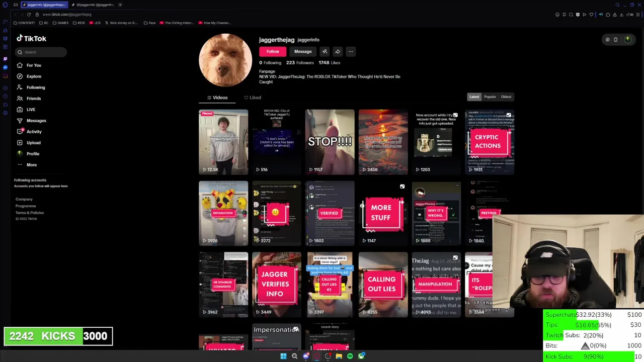Open the For You feed
The image size is (644, 362).
click(x=29, y=65)
